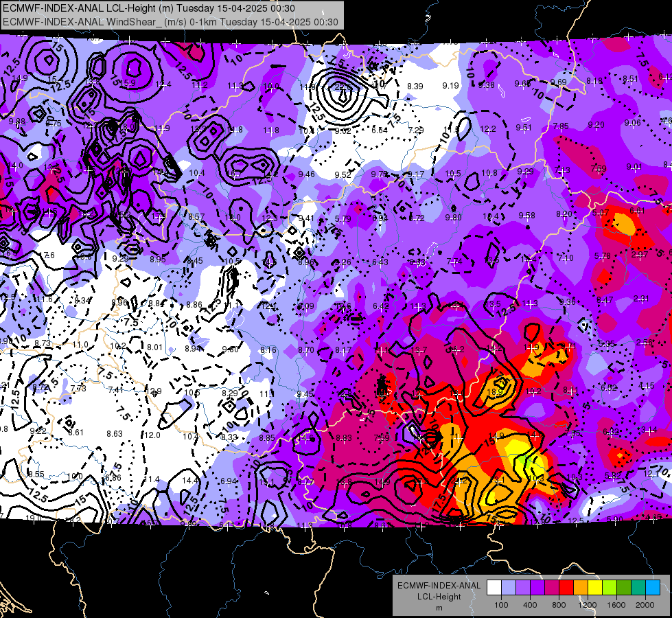Click the legend's LCL-Height label
The image size is (672, 618).
click(x=439, y=597)
